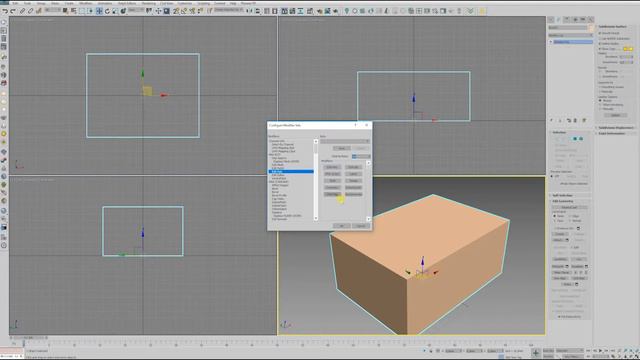Select highlighted Edit Poly in modifiers list

tap(291, 171)
